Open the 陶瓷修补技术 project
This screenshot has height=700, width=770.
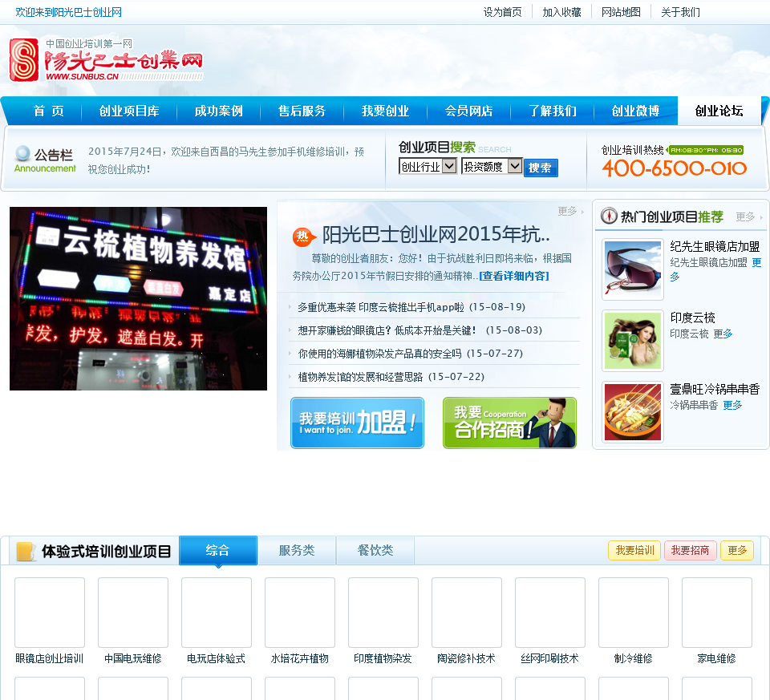point(467,658)
